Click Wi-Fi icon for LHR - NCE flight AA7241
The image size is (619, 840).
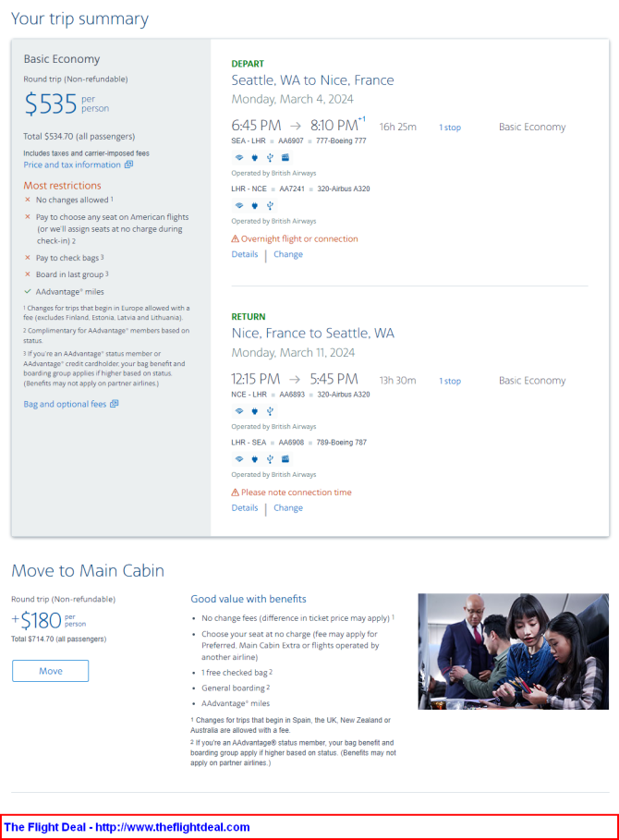click(x=239, y=205)
